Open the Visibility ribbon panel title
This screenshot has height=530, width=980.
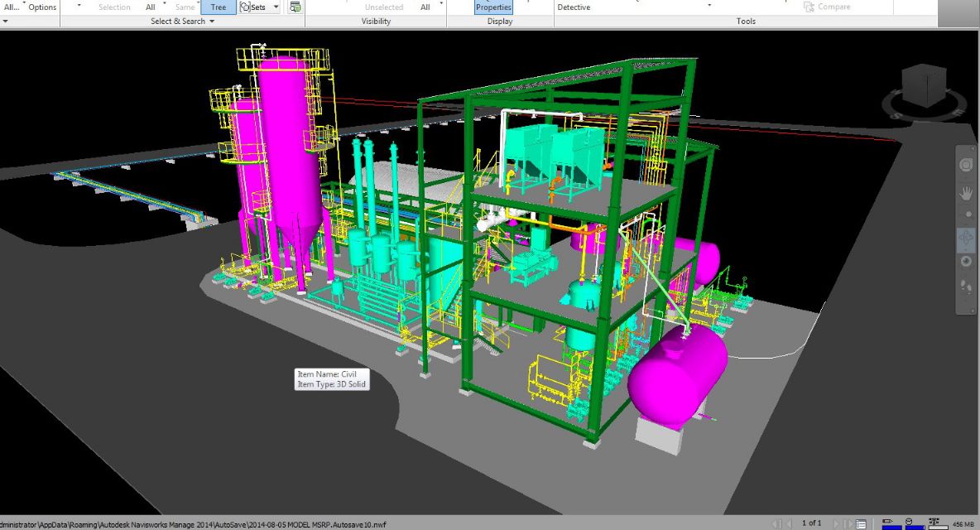(x=376, y=22)
